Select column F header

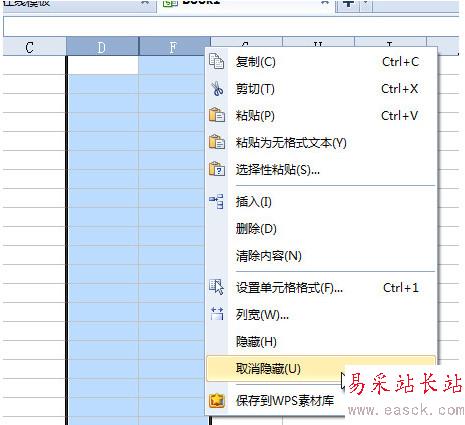[174, 47]
